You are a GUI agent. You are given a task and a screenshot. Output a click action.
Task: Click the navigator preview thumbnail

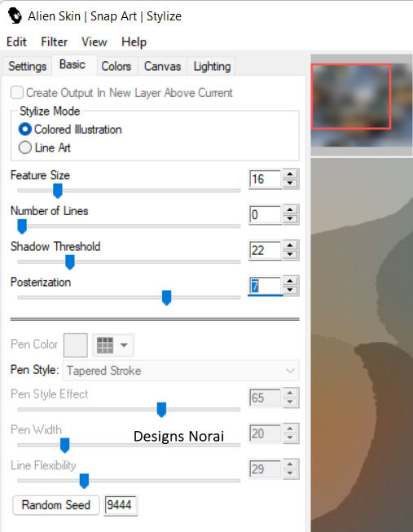click(x=362, y=105)
